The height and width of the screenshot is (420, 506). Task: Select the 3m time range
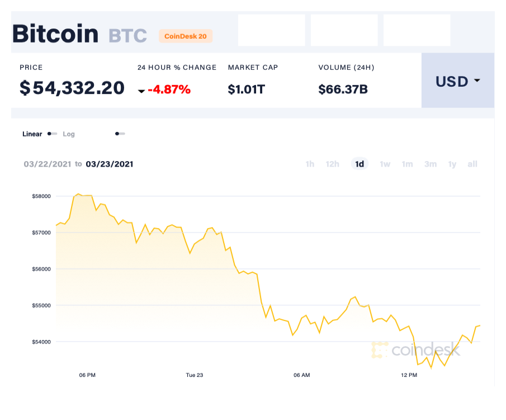click(430, 164)
